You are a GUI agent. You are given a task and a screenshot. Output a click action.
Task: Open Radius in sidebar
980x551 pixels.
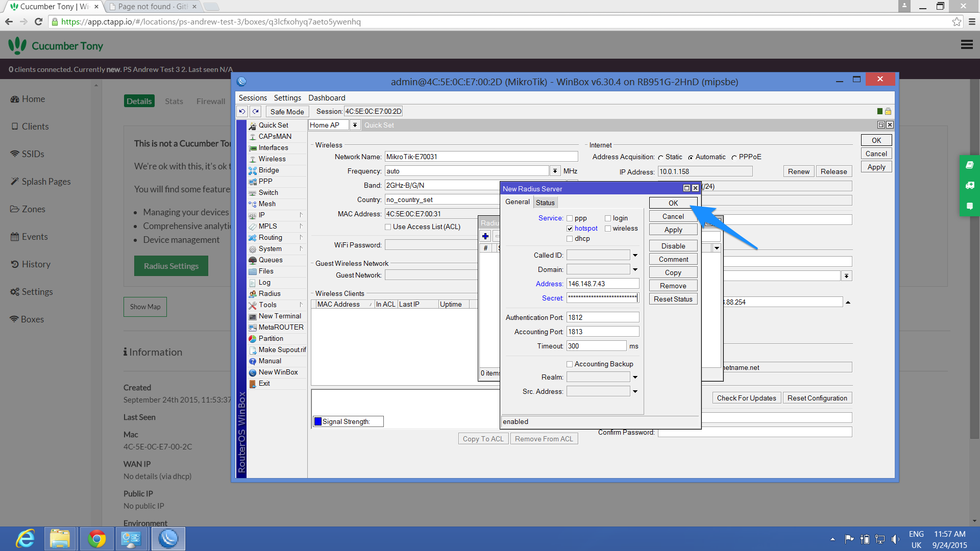pos(269,293)
